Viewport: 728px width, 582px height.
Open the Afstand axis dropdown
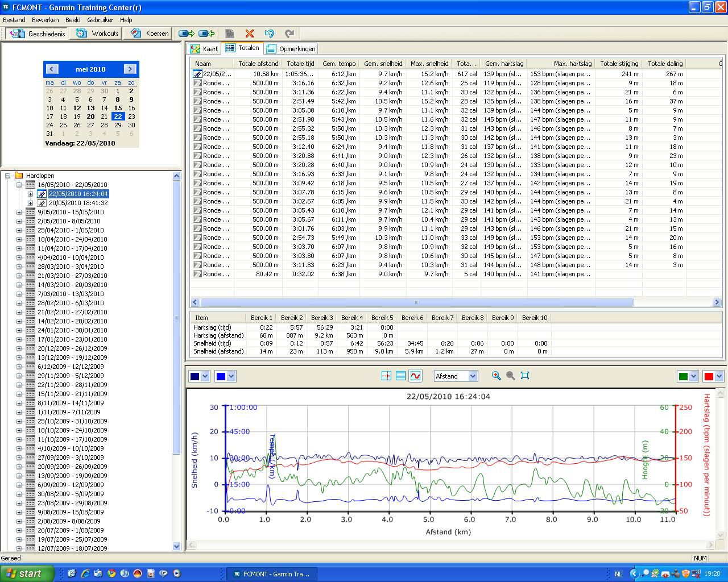[x=472, y=376]
